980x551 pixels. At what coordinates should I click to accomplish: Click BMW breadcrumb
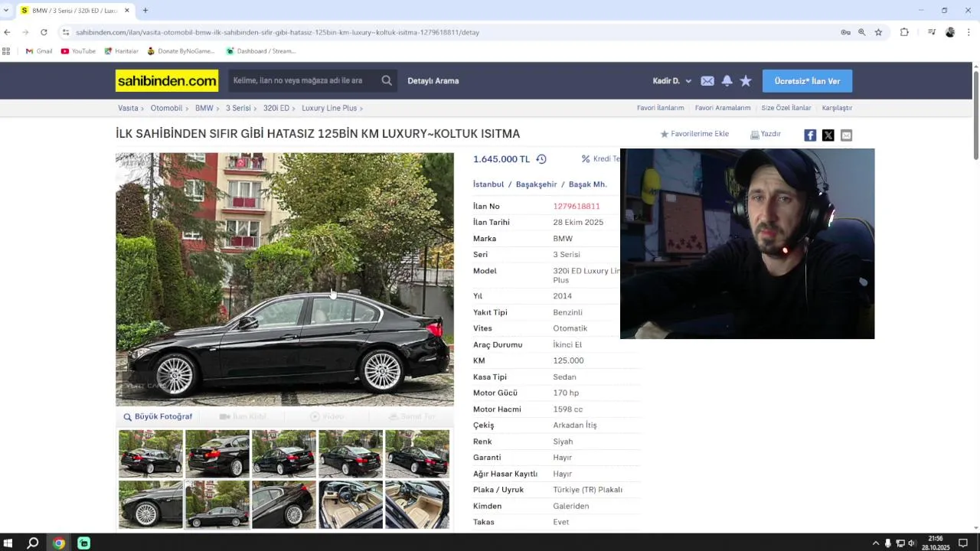pos(204,108)
